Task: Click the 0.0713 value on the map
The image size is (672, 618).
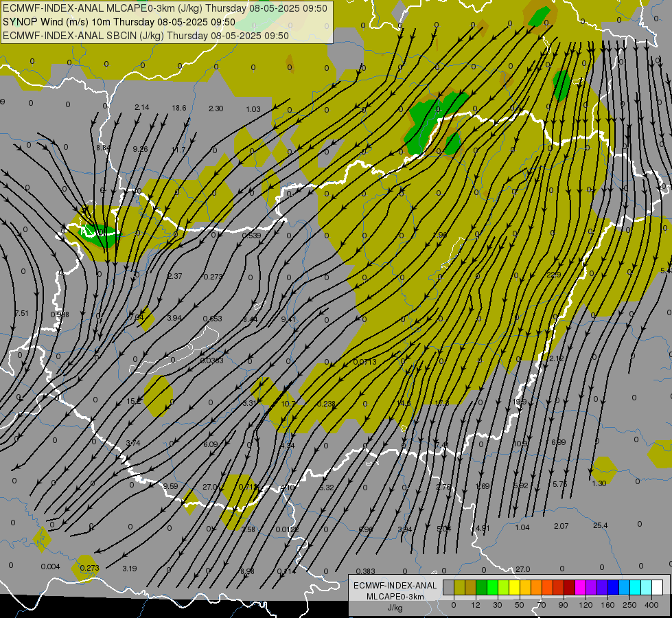Action: [365, 362]
